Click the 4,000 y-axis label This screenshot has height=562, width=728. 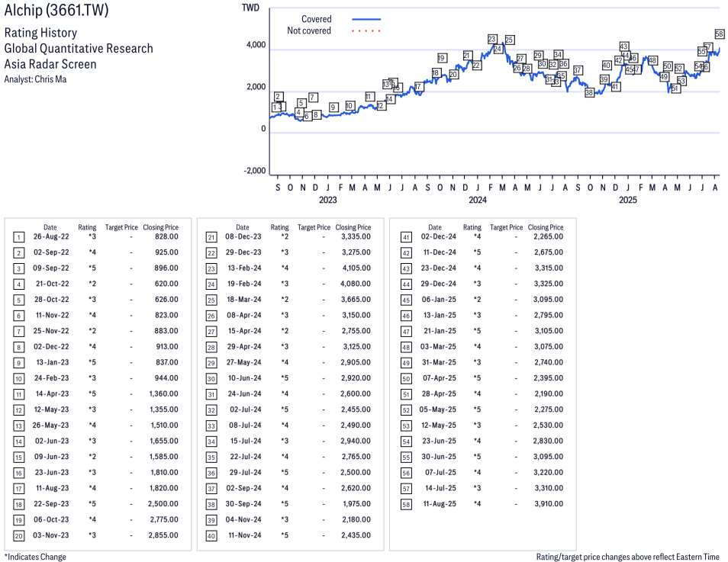[x=256, y=45]
